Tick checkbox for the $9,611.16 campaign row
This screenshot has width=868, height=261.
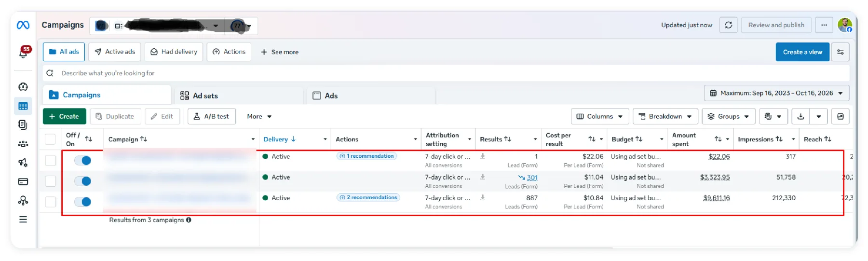(51, 202)
